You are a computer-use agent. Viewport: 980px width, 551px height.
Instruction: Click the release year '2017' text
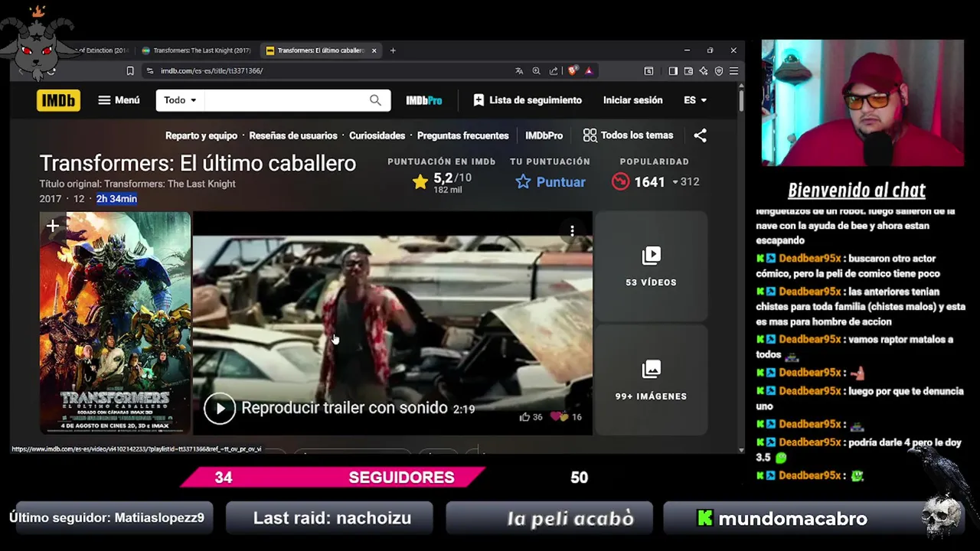[51, 199]
